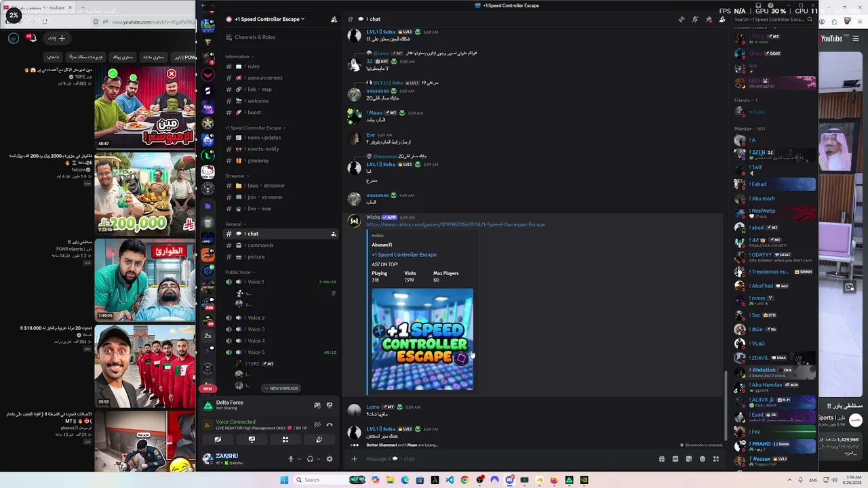
Task: Collapse the General channel category
Action: tap(235, 224)
